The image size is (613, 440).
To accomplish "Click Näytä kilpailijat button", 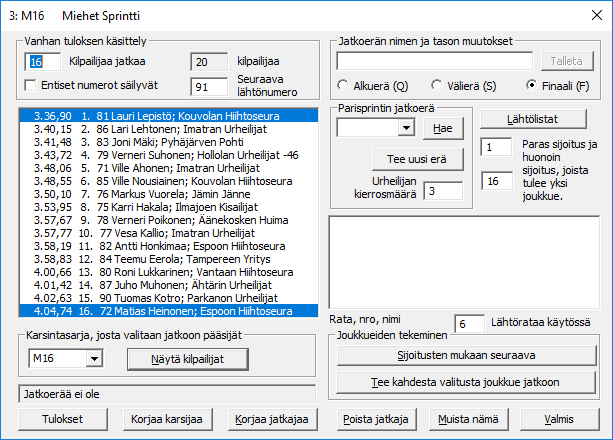I will click(187, 358).
